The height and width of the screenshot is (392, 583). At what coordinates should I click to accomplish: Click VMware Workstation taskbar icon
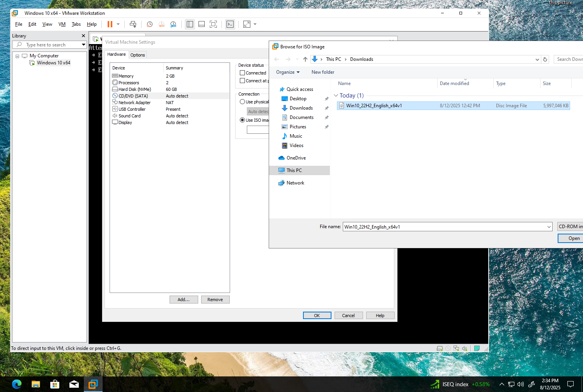[x=93, y=384]
